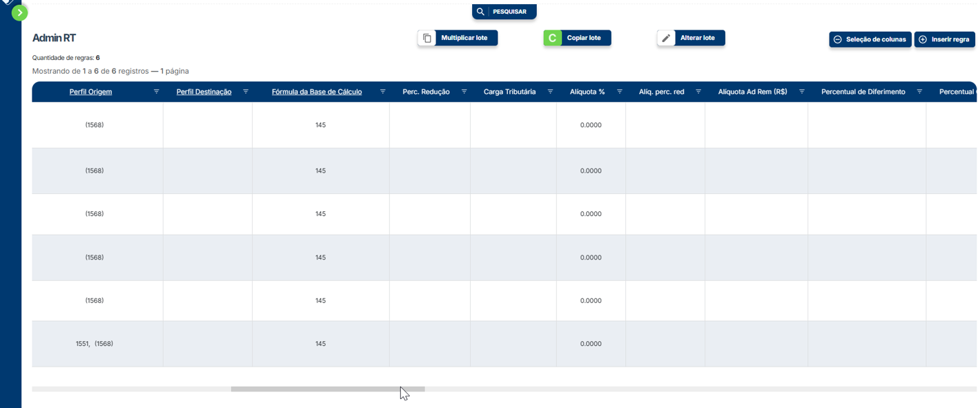Image resolution: width=980 pixels, height=408 pixels.
Task: Click the 0.0000 value in the 1551 row
Action: point(591,344)
